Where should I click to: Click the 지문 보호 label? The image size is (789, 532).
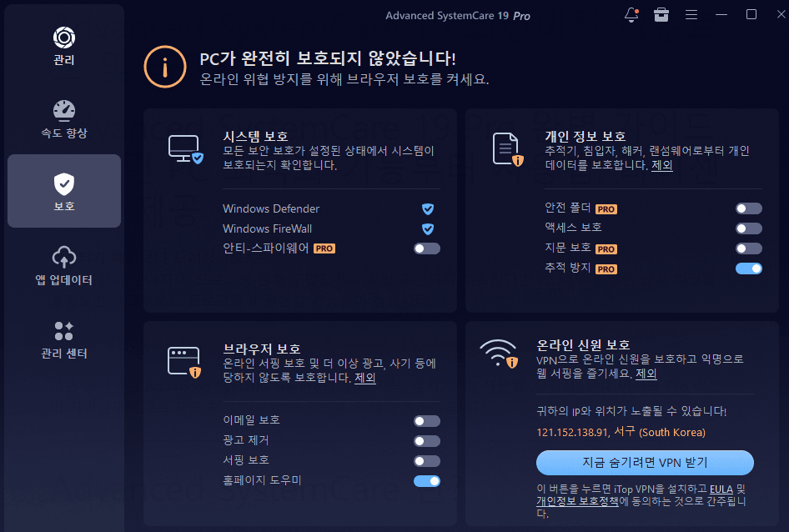pos(568,248)
